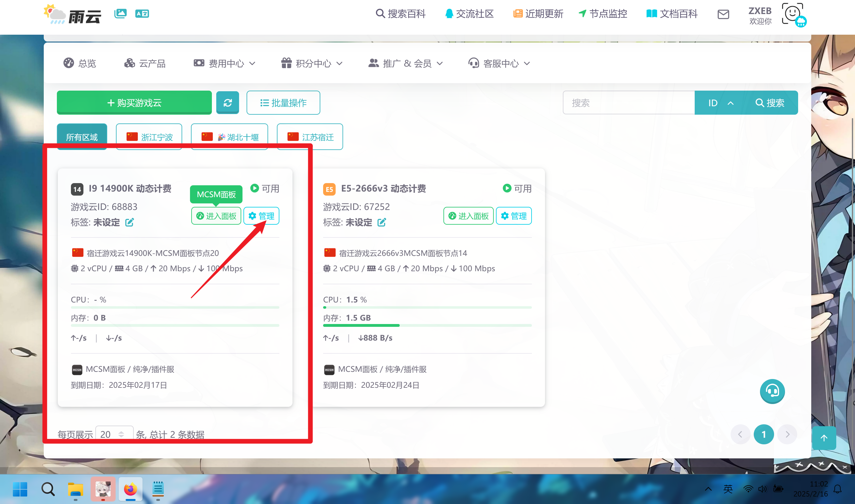This screenshot has height=504, width=855.
Task: Edit label pencil icon for server 67252
Action: [382, 222]
